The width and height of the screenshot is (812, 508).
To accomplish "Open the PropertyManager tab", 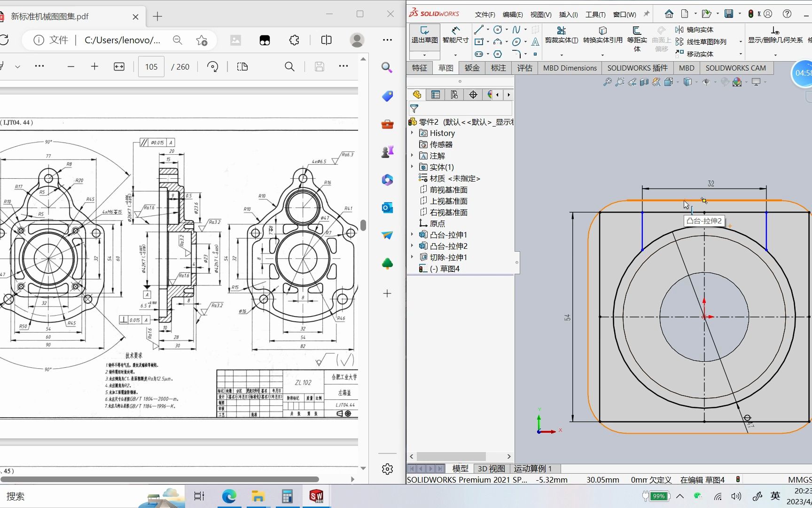I will (x=436, y=95).
